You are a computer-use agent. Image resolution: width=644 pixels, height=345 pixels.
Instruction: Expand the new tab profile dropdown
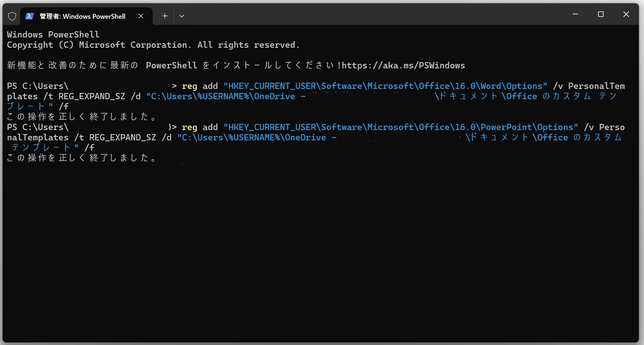point(182,16)
